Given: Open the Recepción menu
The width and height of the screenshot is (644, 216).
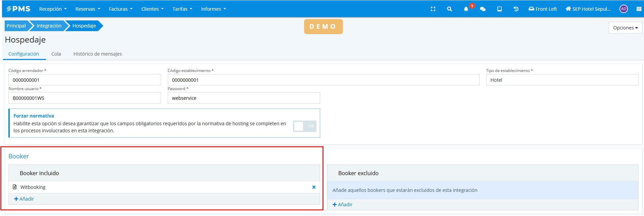Looking at the screenshot, I should 53,9.
